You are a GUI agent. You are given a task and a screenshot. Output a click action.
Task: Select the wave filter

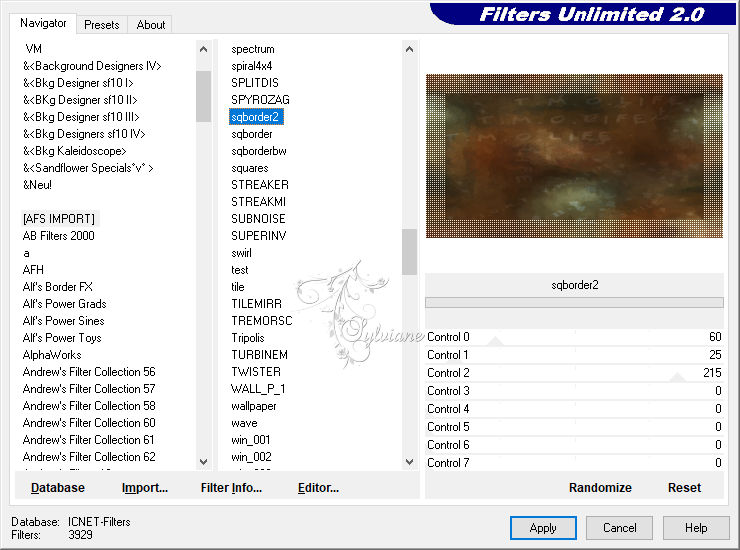pyautogui.click(x=244, y=423)
